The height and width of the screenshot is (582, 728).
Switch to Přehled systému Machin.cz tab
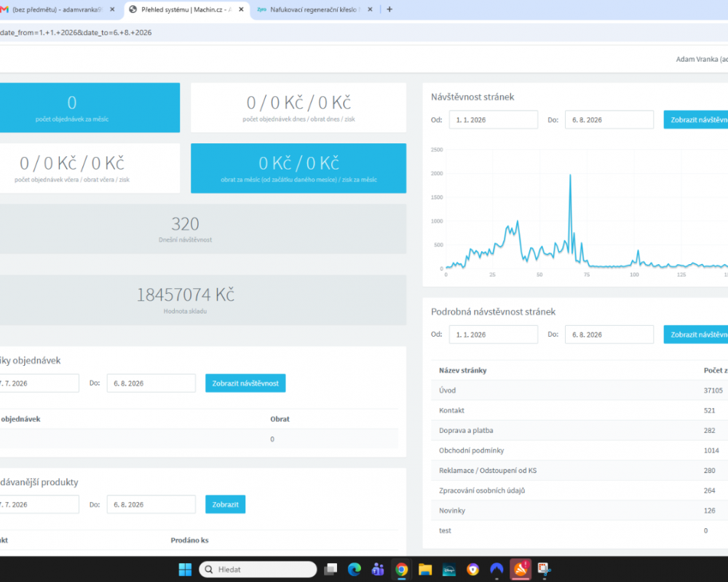click(x=186, y=9)
